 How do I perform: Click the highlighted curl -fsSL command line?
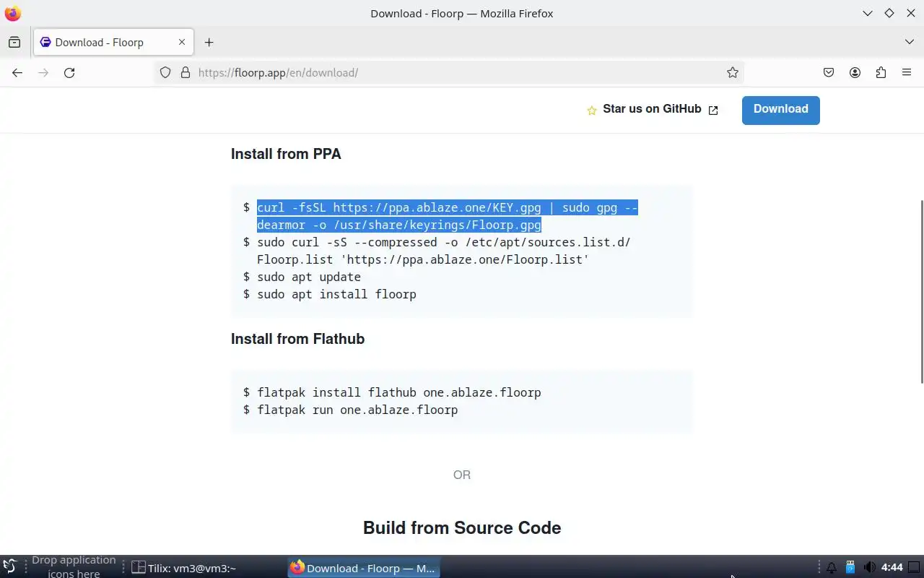coord(448,216)
